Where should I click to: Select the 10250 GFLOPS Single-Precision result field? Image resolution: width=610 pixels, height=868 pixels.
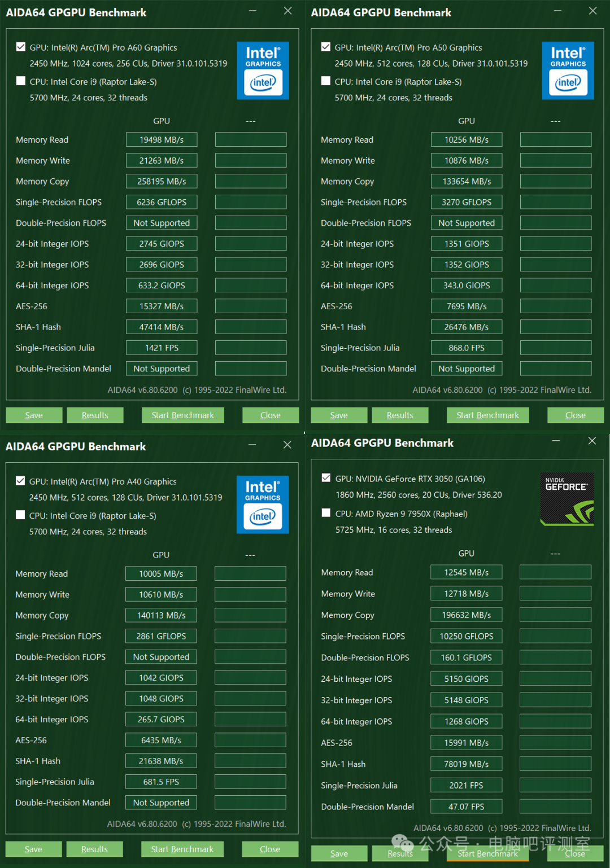point(466,636)
